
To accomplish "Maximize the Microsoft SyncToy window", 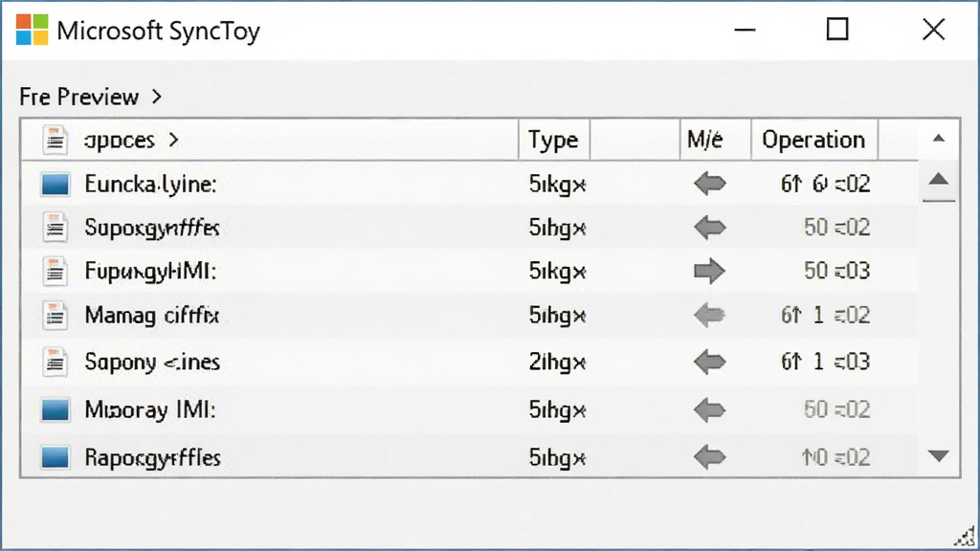I will click(x=837, y=30).
